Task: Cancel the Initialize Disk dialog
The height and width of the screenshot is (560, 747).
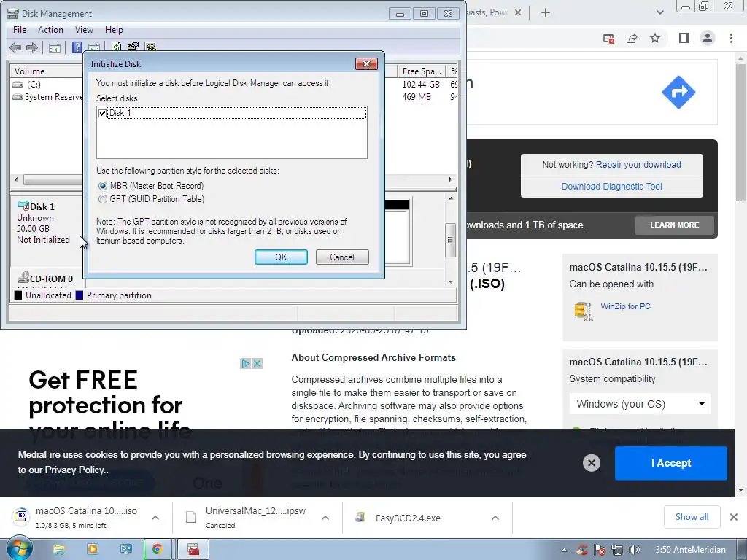Action: coord(342,257)
